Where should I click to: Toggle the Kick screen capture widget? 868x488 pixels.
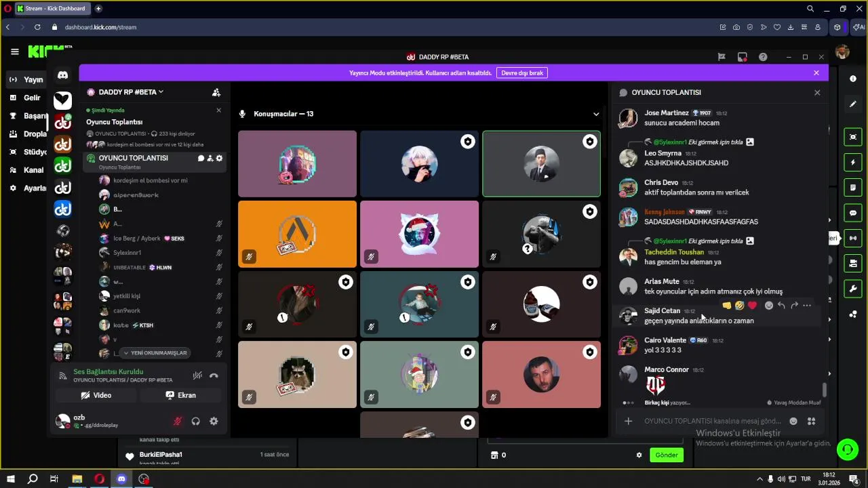[853, 137]
